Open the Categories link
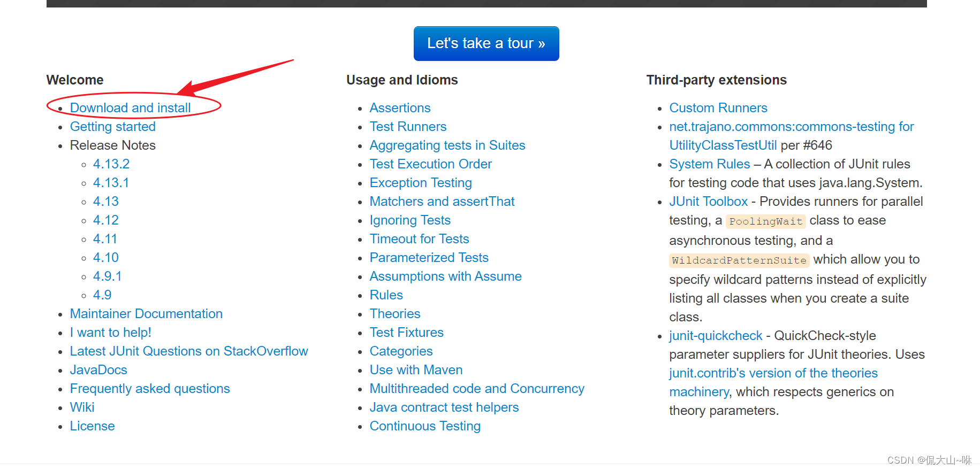Viewport: 980px width, 470px height. [x=401, y=351]
